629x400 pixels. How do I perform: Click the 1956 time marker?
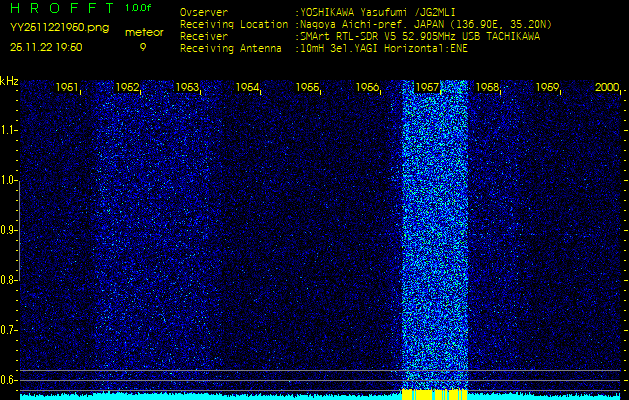(367, 87)
